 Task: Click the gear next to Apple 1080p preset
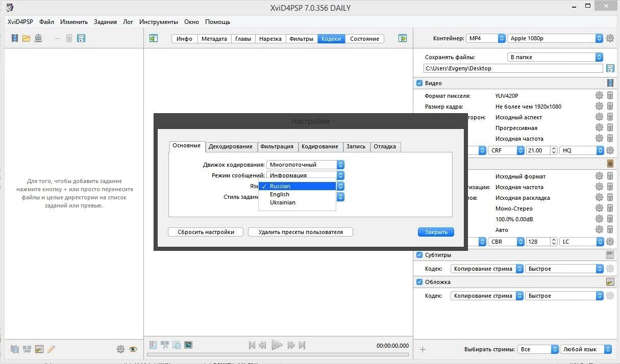pos(610,38)
